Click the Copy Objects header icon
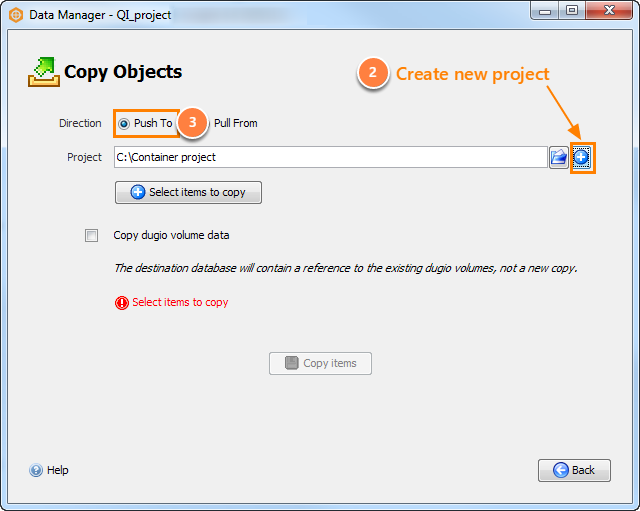 pyautogui.click(x=44, y=72)
